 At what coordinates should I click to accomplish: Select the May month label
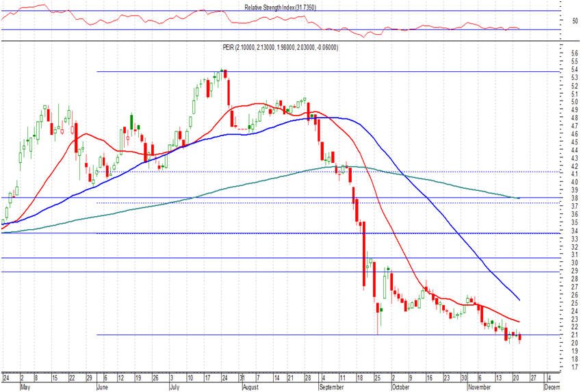click(x=25, y=387)
